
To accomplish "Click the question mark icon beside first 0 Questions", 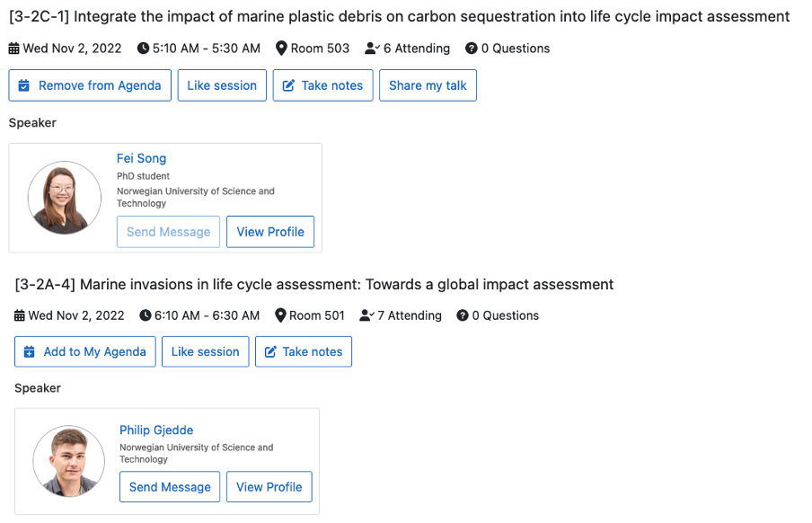I will pos(472,49).
